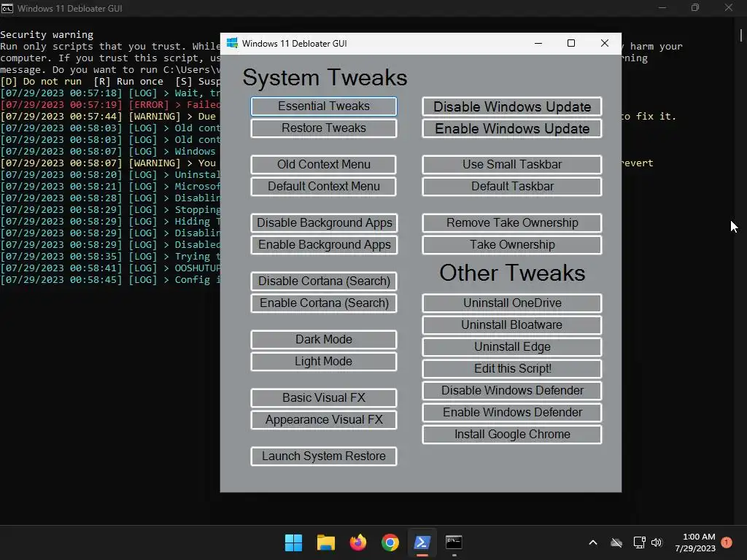Open network status tray icon
The height and width of the screenshot is (560, 747).
pyautogui.click(x=639, y=542)
